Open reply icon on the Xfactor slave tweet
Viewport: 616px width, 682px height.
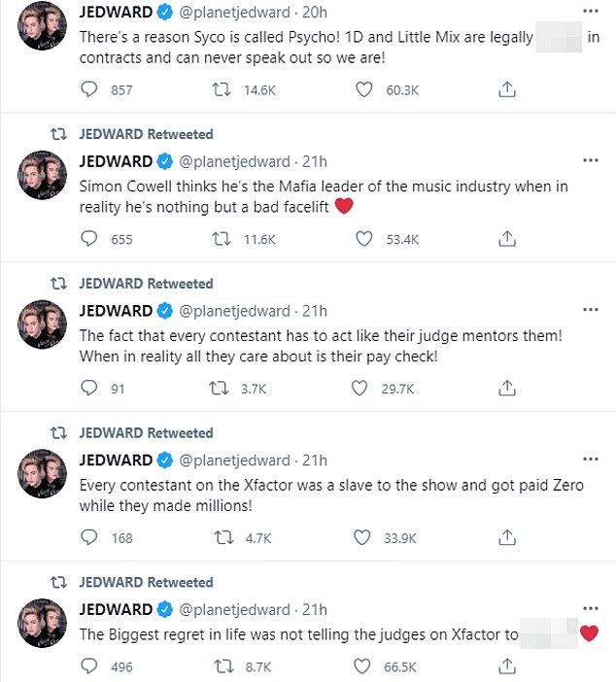click(x=90, y=538)
